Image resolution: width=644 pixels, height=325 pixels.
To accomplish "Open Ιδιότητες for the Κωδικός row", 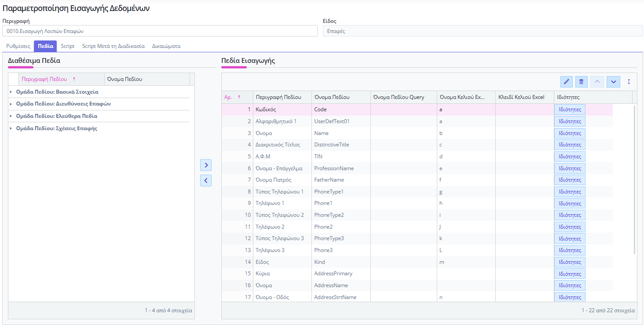I will [569, 110].
